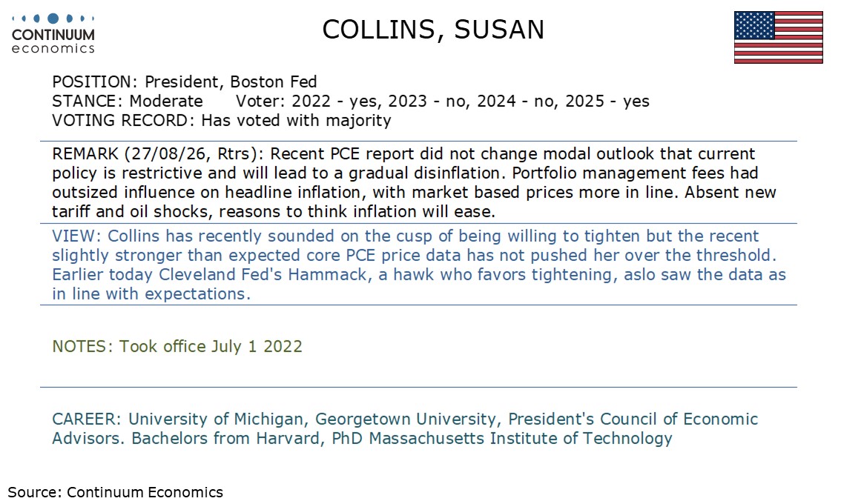Viewport: 841px width, 504px height.
Task: Click the POSITION: President, Boston Fed line
Action: coord(185,82)
